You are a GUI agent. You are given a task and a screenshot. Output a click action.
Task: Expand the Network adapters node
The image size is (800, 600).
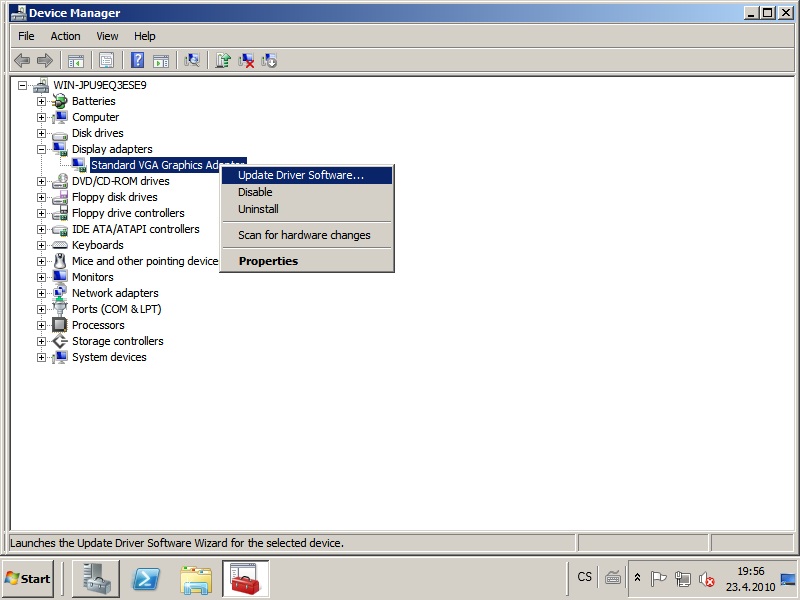pos(42,293)
